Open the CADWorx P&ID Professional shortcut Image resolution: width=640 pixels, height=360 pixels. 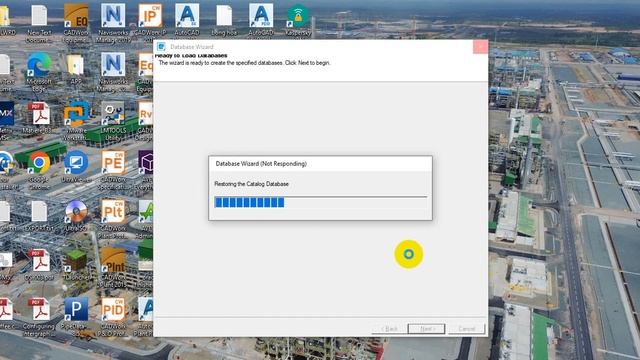point(113,309)
